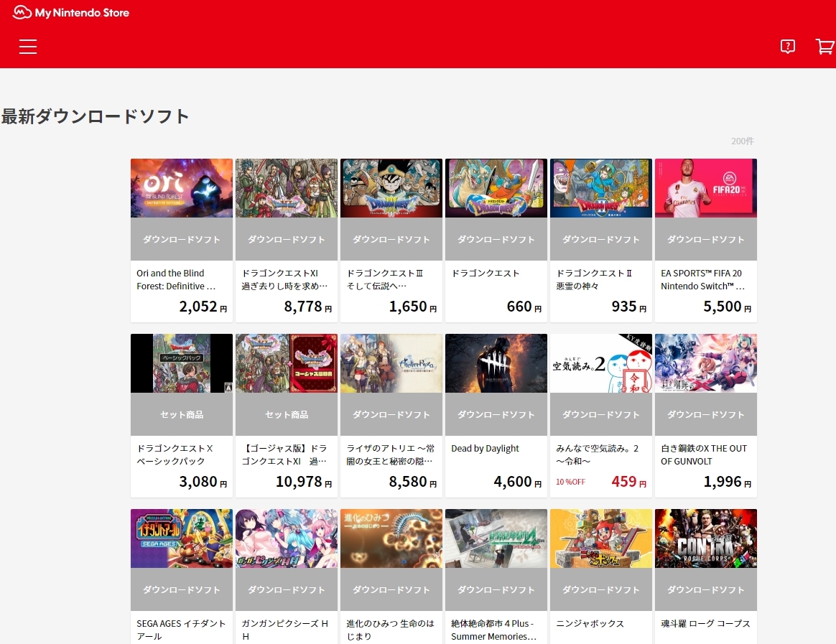Click the 8,580 yen price
The width and height of the screenshot is (836, 644).
click(413, 482)
